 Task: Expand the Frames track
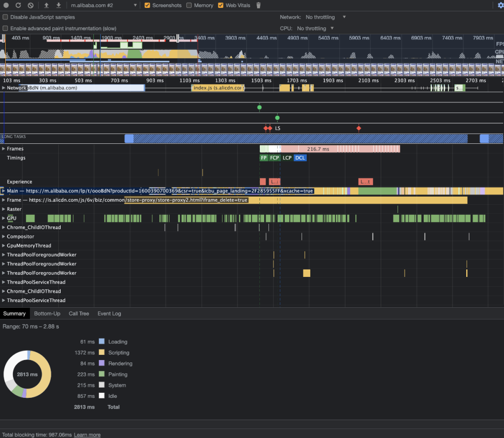coord(4,149)
